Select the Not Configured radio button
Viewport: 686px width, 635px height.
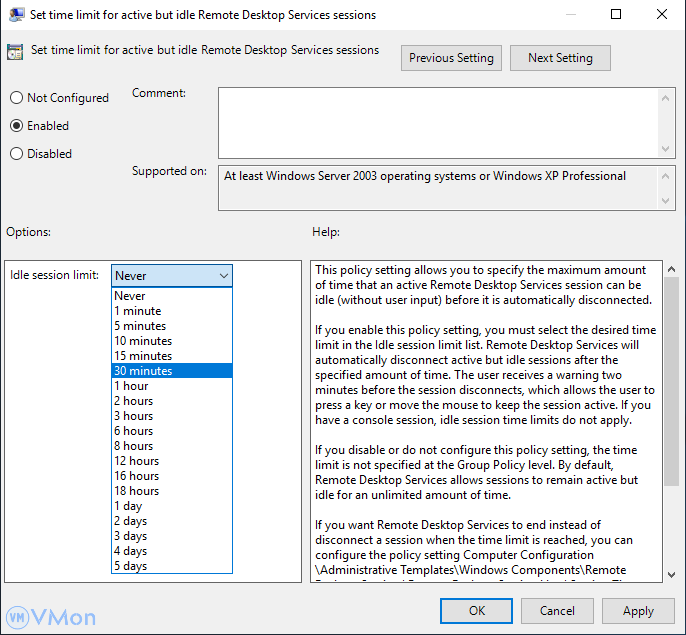click(x=16, y=98)
